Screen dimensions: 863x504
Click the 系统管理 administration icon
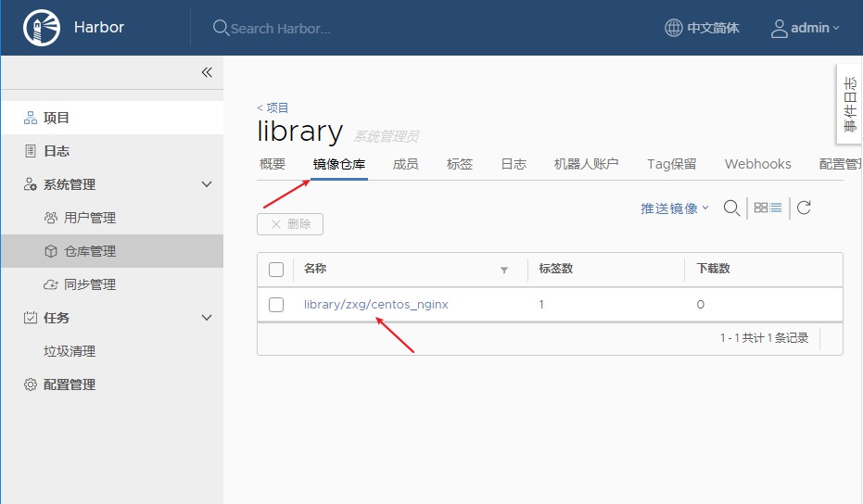point(31,184)
